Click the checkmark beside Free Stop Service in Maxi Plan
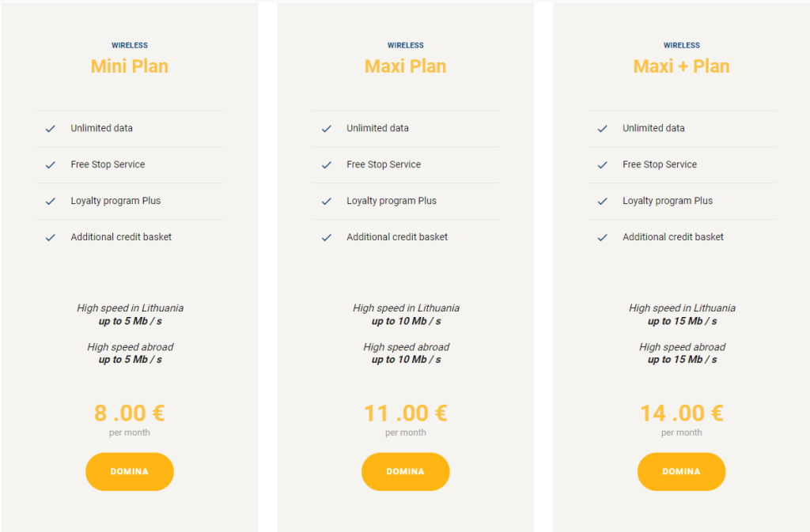 [x=326, y=164]
